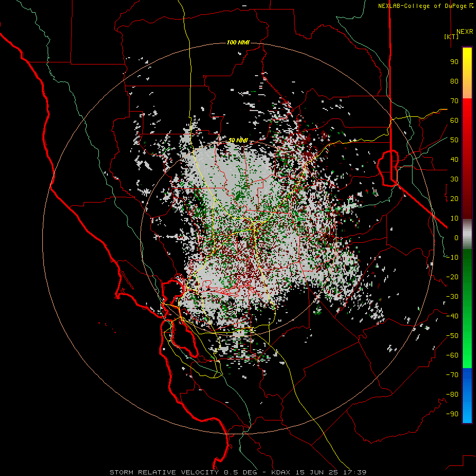Pick the yellow top segment of the velocity color bar

pos(467,73)
